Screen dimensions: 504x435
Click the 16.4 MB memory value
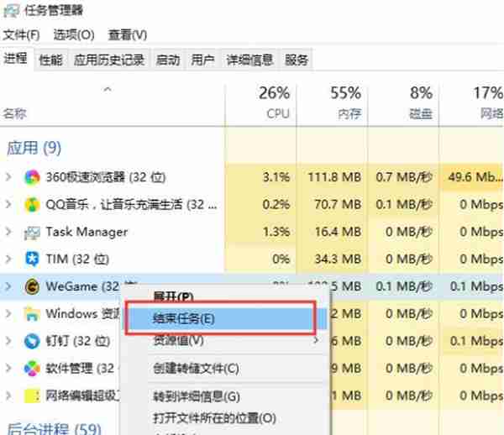point(338,232)
